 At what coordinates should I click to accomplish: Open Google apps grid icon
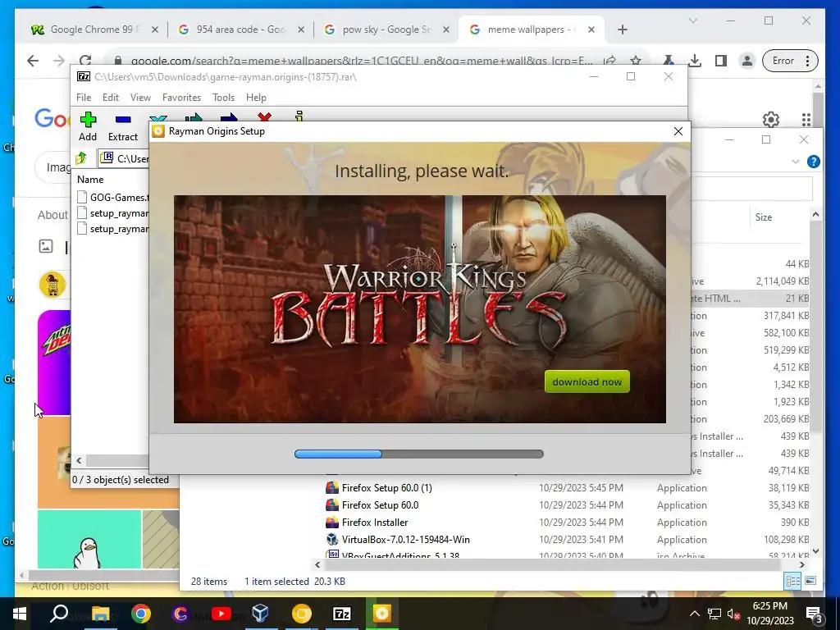point(806,119)
